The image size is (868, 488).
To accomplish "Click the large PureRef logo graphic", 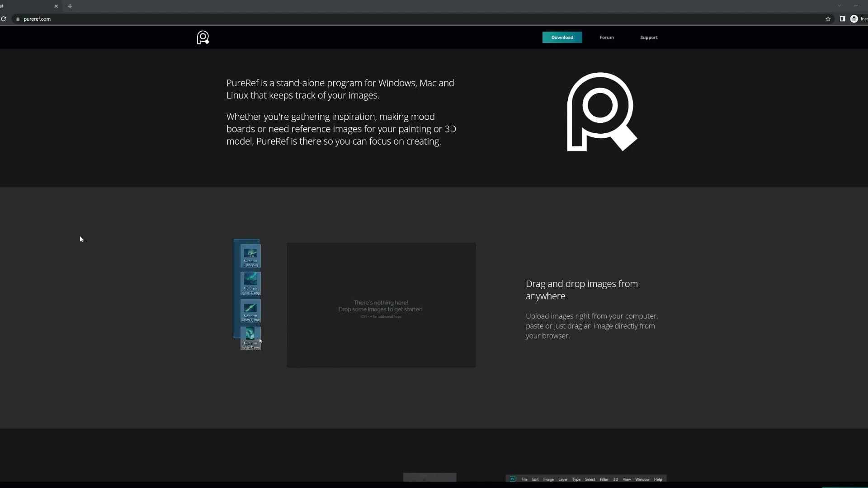I will [602, 112].
